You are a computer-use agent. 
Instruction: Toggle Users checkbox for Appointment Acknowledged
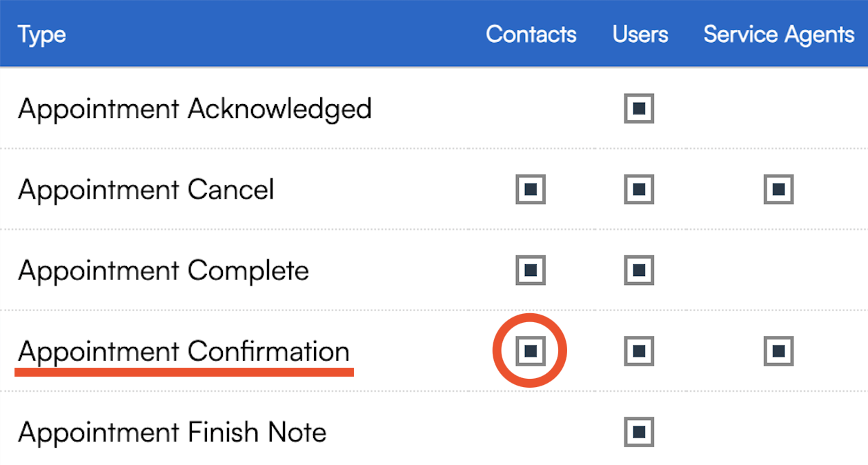coord(639,109)
